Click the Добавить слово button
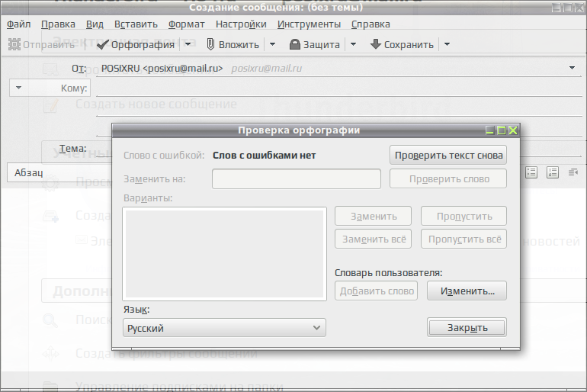 click(377, 291)
